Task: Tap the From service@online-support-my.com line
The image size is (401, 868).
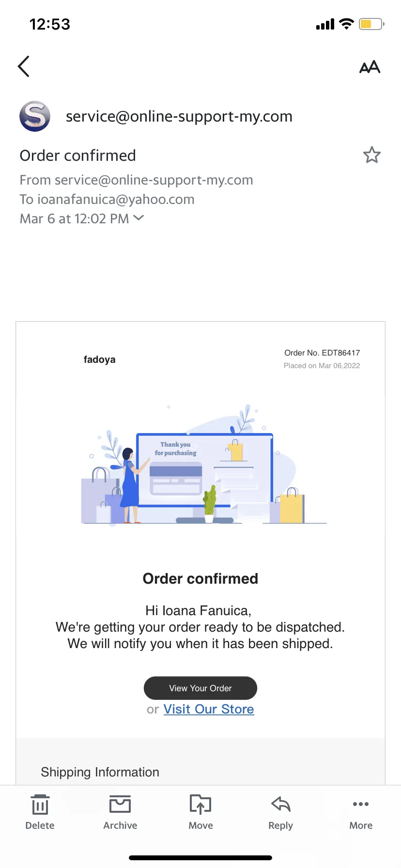Action: [136, 180]
